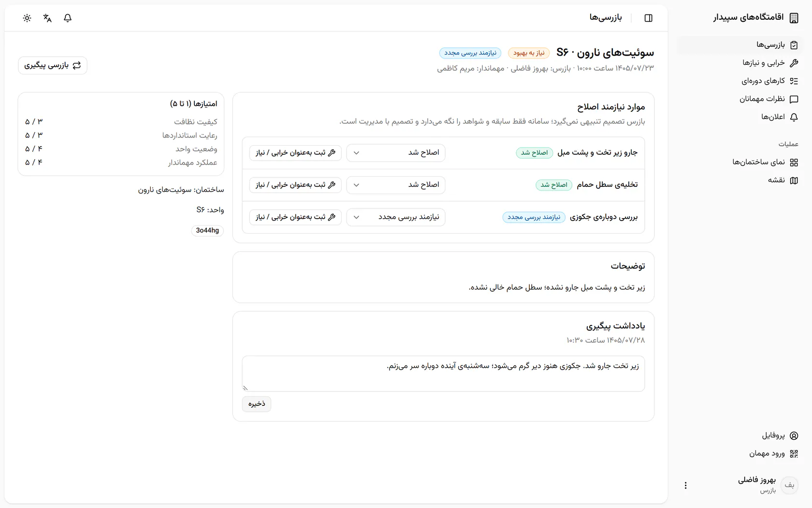Click the عملکرد مهماندار score row
The width and height of the screenshot is (812, 508).
click(x=121, y=163)
